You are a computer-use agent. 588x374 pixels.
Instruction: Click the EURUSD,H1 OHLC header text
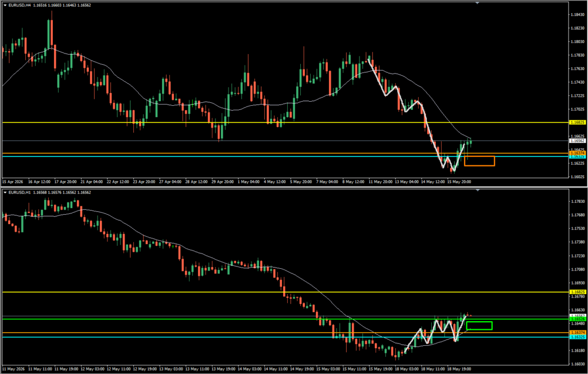pos(51,192)
